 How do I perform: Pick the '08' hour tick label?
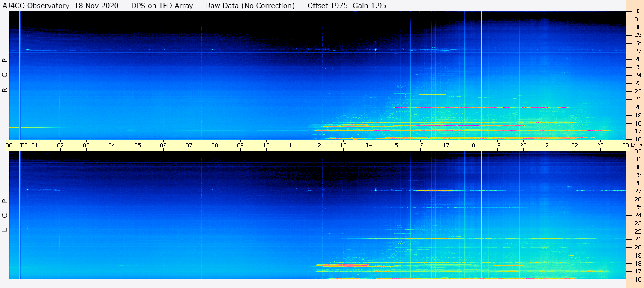pyautogui.click(x=215, y=145)
